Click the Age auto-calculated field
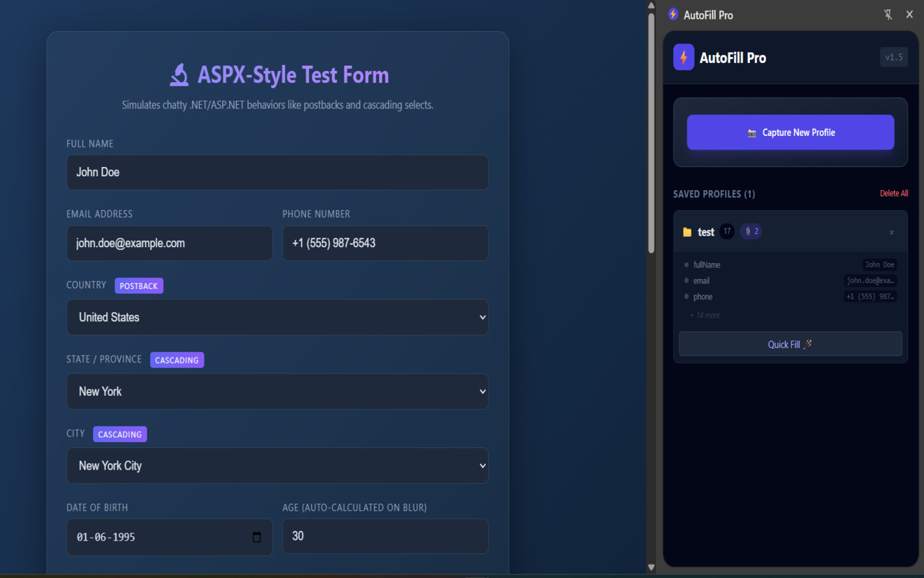The height and width of the screenshot is (578, 924). 385,536
